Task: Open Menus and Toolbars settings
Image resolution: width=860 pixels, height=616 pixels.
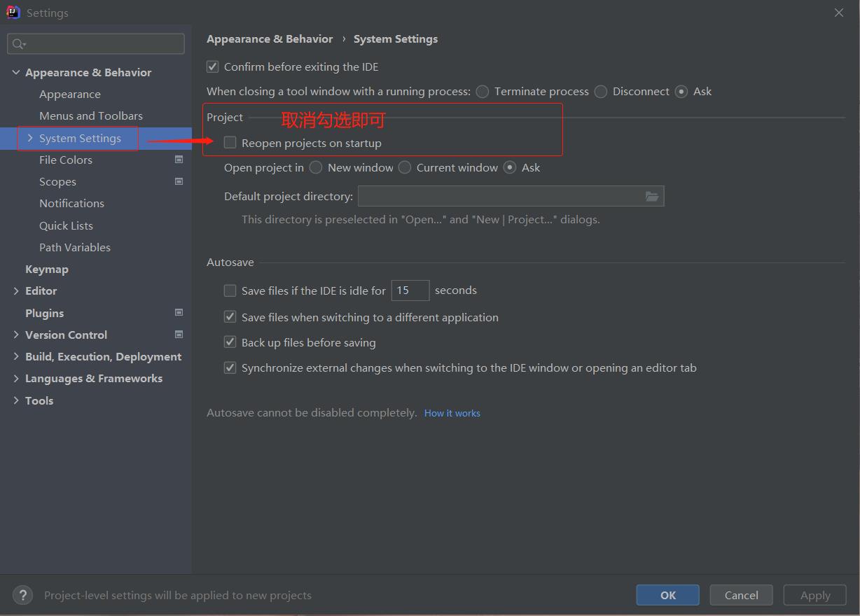Action: 91,115
